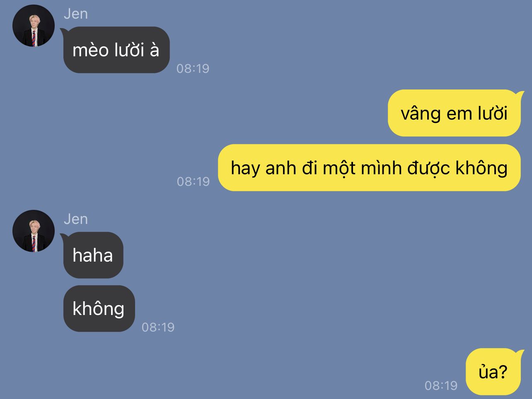Image resolution: width=532 pixels, height=399 pixels.
Task: Click the 08:19 timestamp beside 'không'
Action: [158, 327]
